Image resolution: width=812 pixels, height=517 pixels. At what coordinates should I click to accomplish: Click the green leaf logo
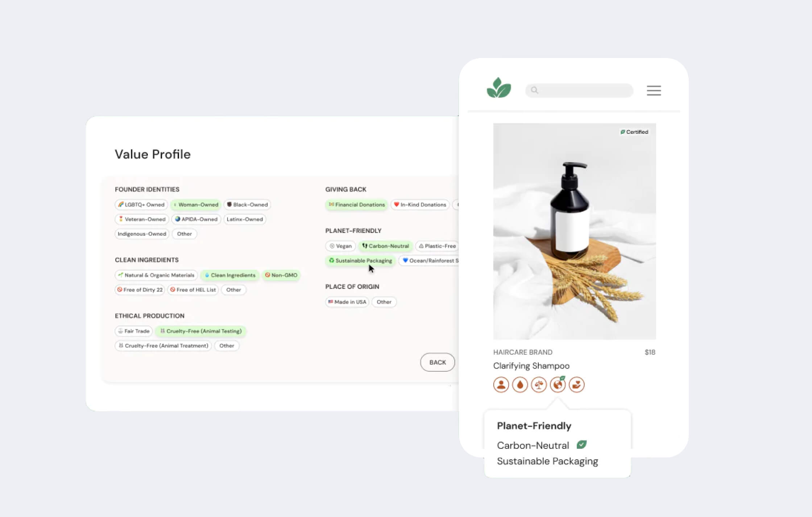[x=499, y=88]
